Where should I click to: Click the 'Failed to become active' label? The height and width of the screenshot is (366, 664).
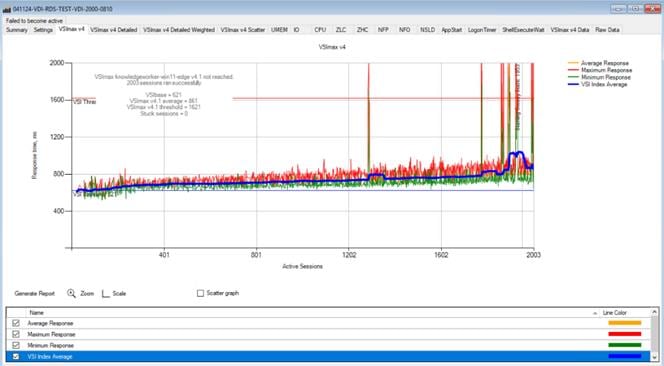click(x=34, y=21)
